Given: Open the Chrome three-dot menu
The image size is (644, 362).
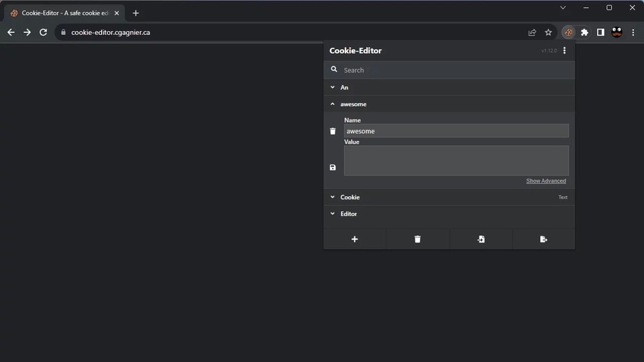Looking at the screenshot, I should (633, 32).
